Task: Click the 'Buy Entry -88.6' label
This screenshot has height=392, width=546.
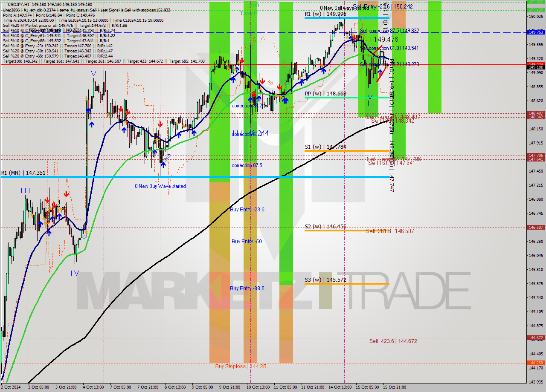Action: [247, 288]
